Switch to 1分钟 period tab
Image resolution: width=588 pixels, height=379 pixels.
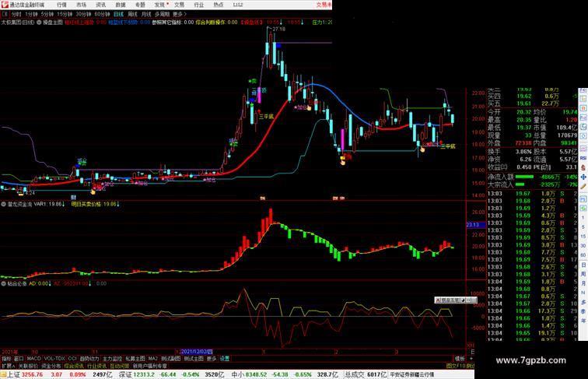pos(31,14)
